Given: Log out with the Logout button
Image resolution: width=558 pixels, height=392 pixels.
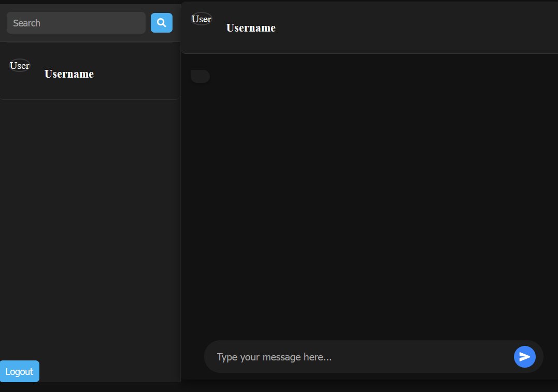Looking at the screenshot, I should [x=20, y=371].
